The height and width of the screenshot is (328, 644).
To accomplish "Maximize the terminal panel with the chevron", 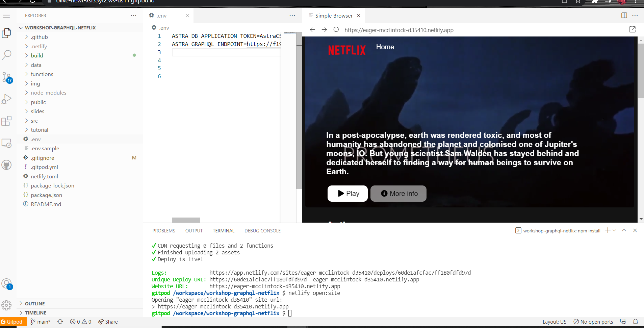I will [x=624, y=230].
